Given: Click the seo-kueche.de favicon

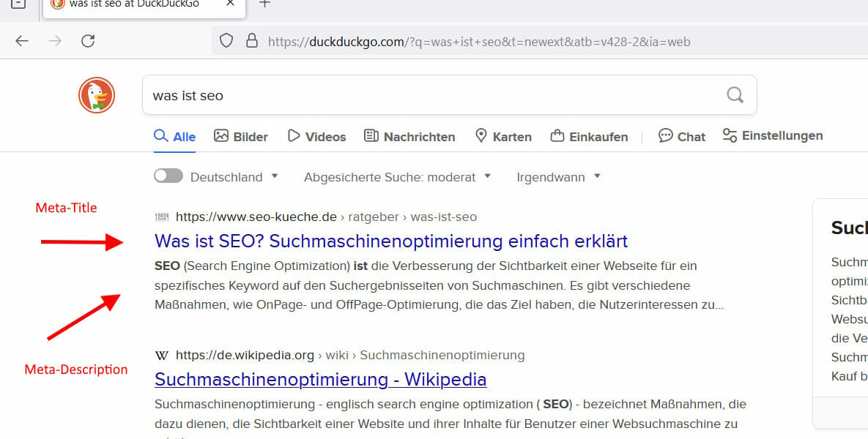Looking at the screenshot, I should 162,217.
